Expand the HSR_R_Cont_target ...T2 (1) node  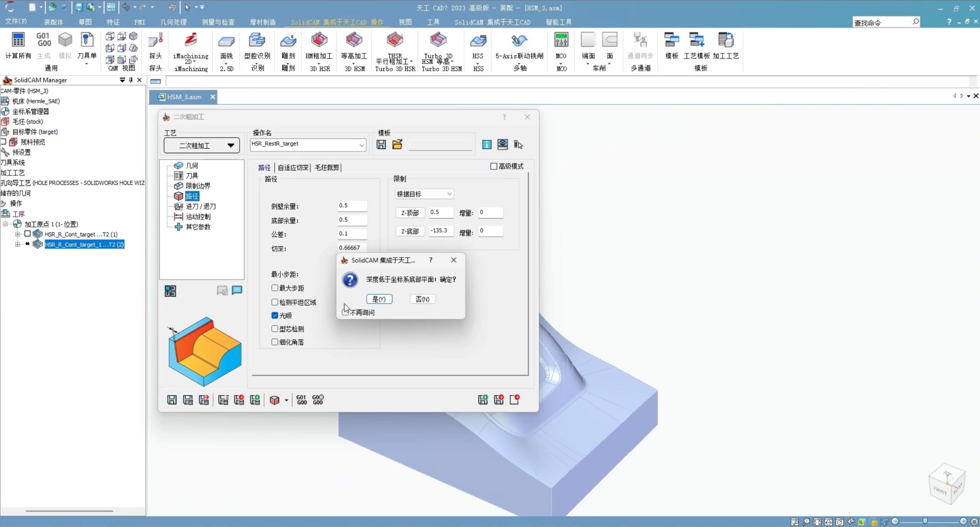[18, 234]
